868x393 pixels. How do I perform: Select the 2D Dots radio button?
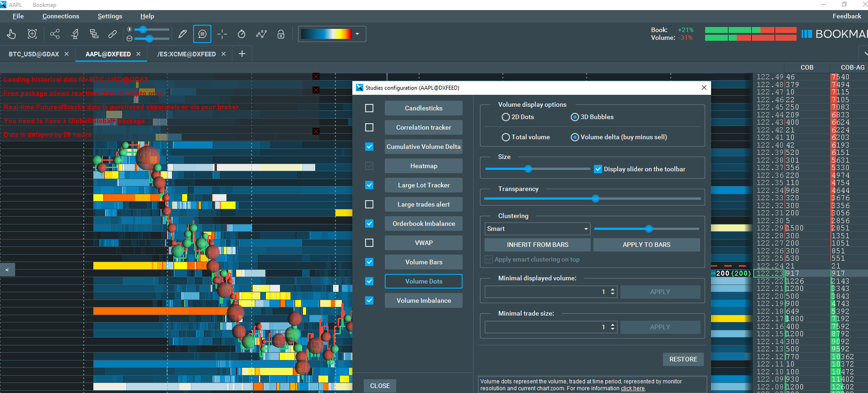coord(506,117)
